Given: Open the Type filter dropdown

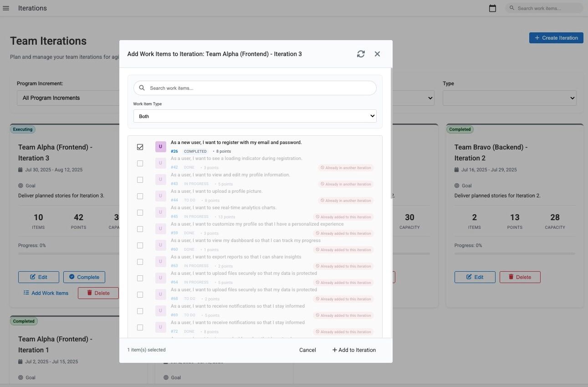Looking at the screenshot, I should point(509,98).
